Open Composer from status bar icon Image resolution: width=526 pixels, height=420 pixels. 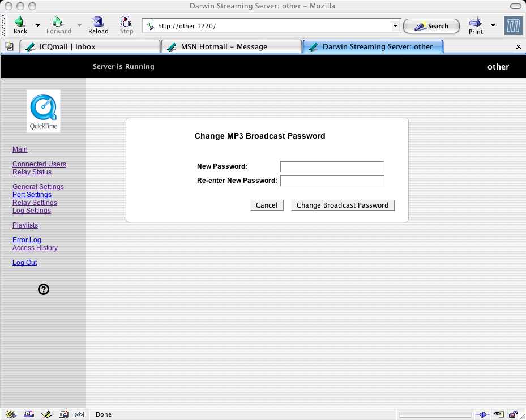click(x=46, y=414)
